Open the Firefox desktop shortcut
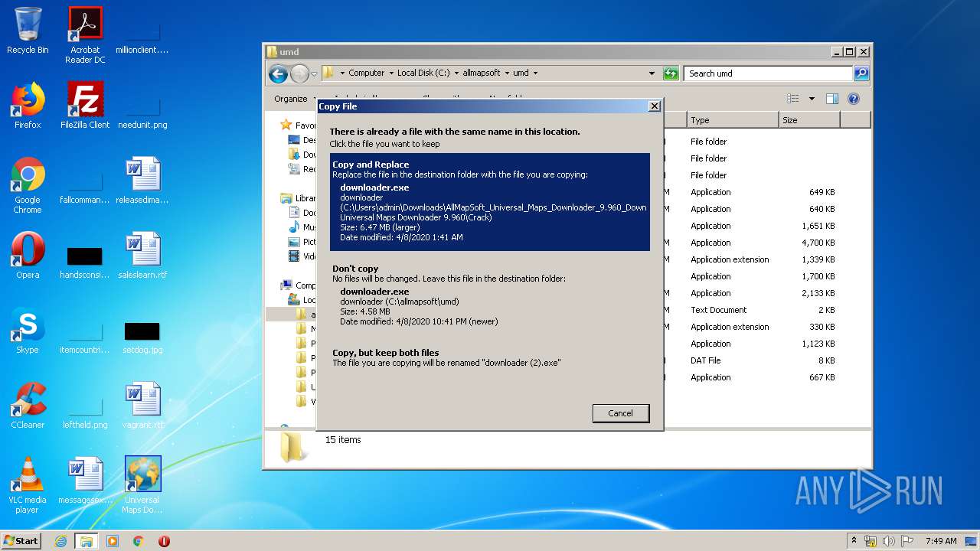 (28, 105)
